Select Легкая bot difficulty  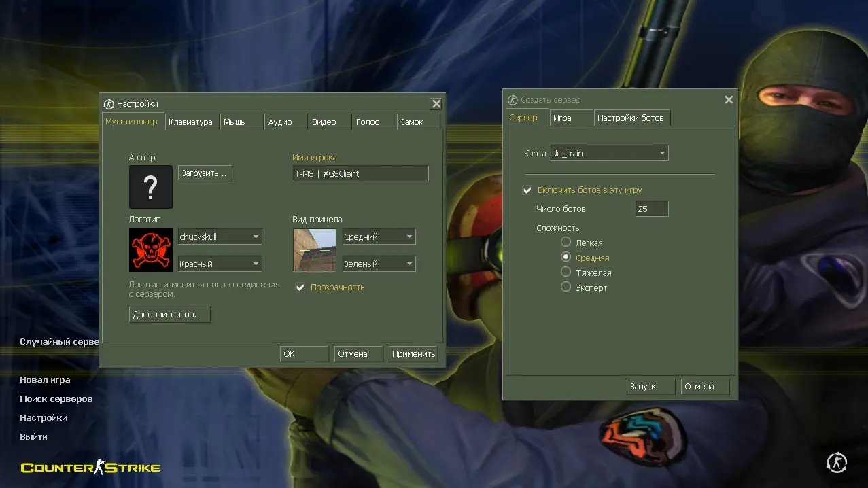pyautogui.click(x=566, y=243)
